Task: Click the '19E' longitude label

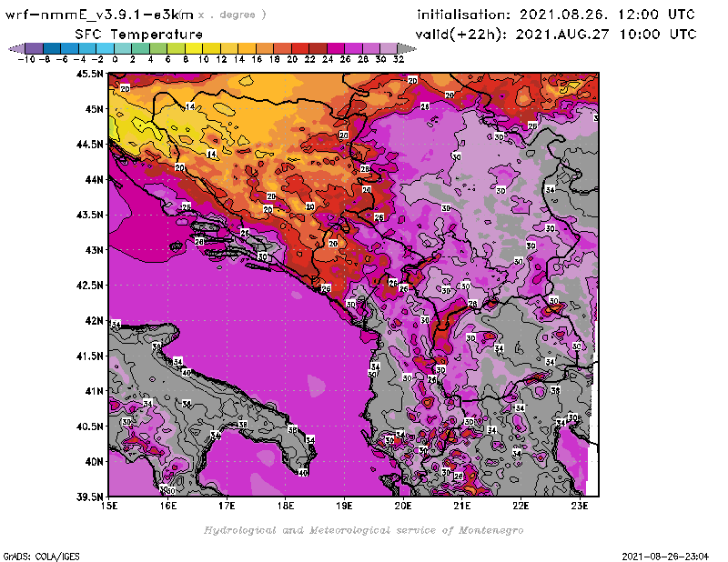Action: tap(344, 506)
